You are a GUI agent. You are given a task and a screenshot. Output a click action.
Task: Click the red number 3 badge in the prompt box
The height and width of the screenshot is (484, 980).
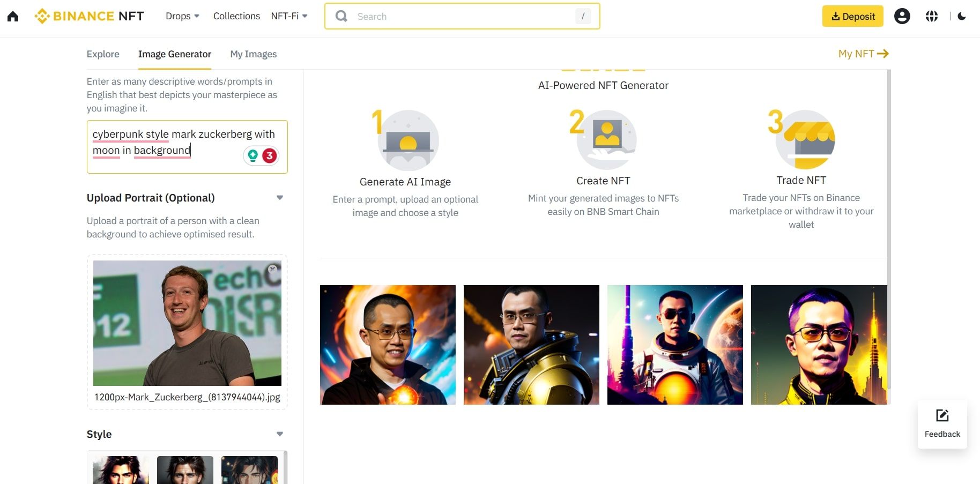pyautogui.click(x=269, y=155)
